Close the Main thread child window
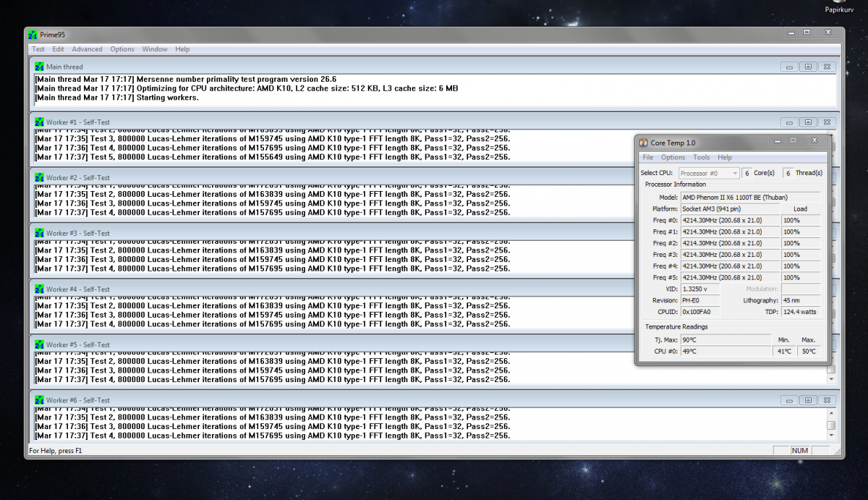868x500 pixels. pyautogui.click(x=827, y=67)
